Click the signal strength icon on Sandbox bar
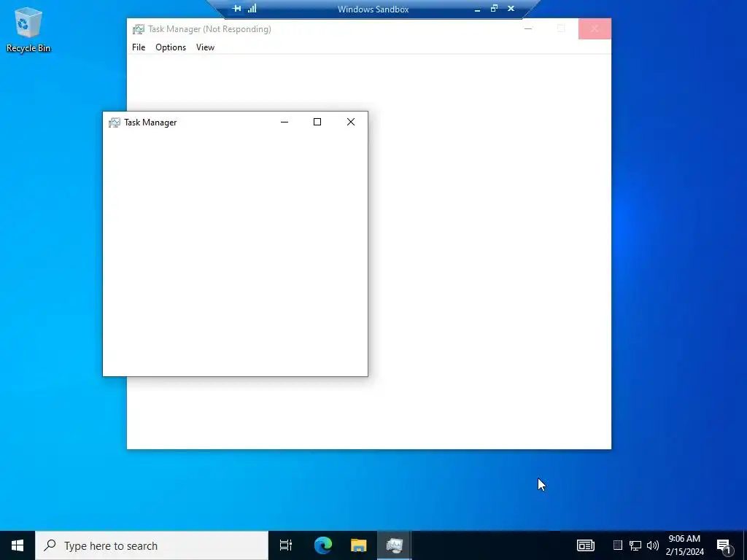 tap(252, 9)
